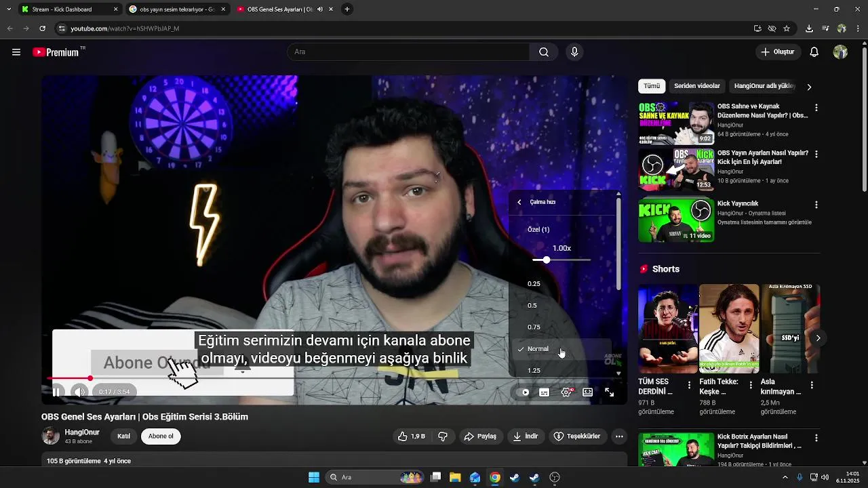Viewport: 868px width, 488px height.
Task: Click the İndir download button
Action: pos(525,436)
